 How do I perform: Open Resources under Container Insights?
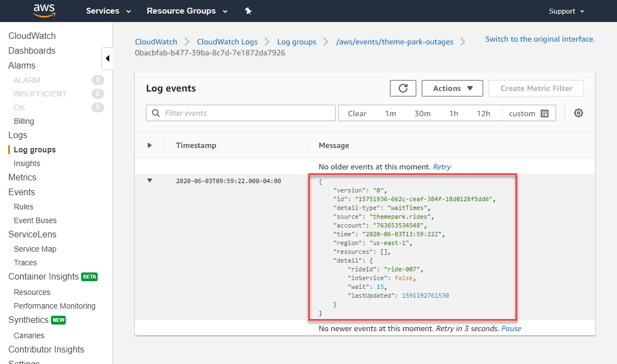coord(32,292)
